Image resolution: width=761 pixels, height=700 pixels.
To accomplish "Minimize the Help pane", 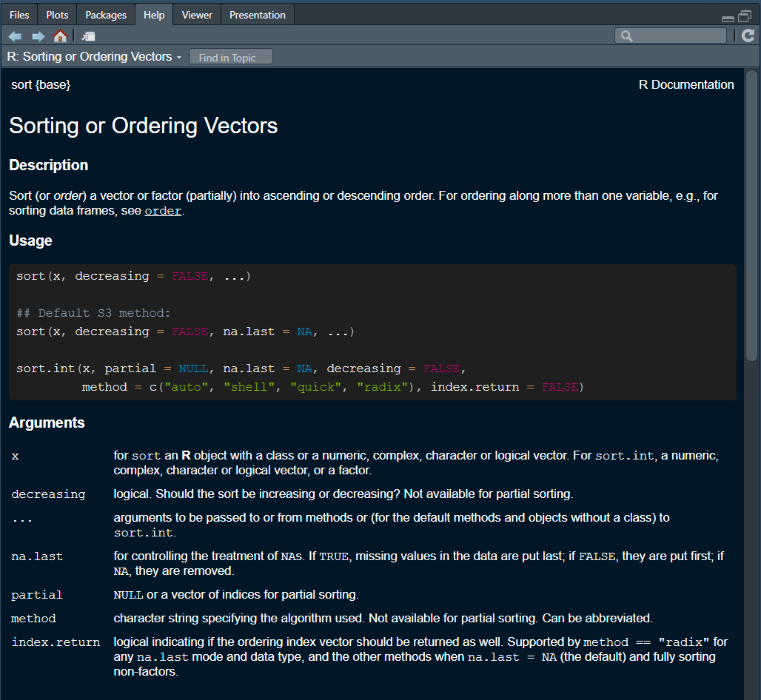I will pyautogui.click(x=728, y=18).
